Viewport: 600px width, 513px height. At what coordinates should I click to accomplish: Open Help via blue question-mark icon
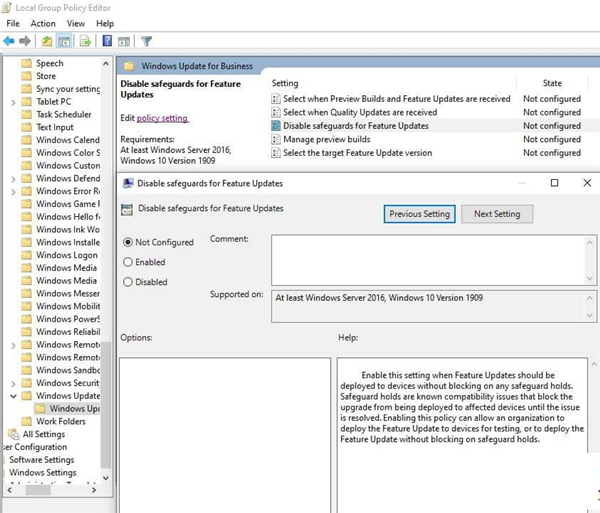click(107, 41)
